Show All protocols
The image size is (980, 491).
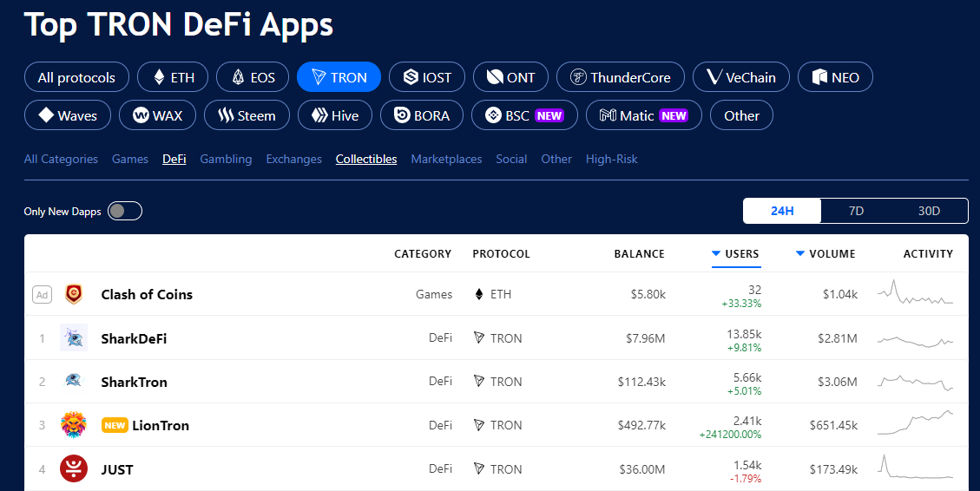tap(76, 77)
